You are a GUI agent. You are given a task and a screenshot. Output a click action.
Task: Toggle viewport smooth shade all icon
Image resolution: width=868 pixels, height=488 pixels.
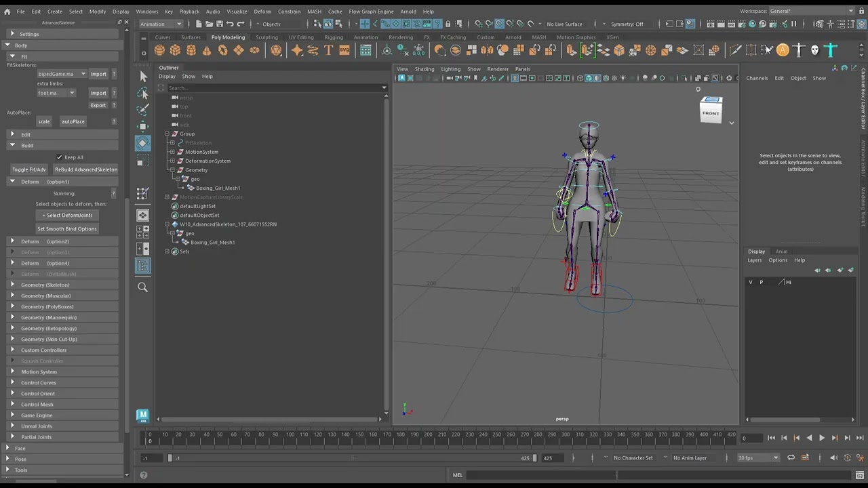click(x=588, y=78)
